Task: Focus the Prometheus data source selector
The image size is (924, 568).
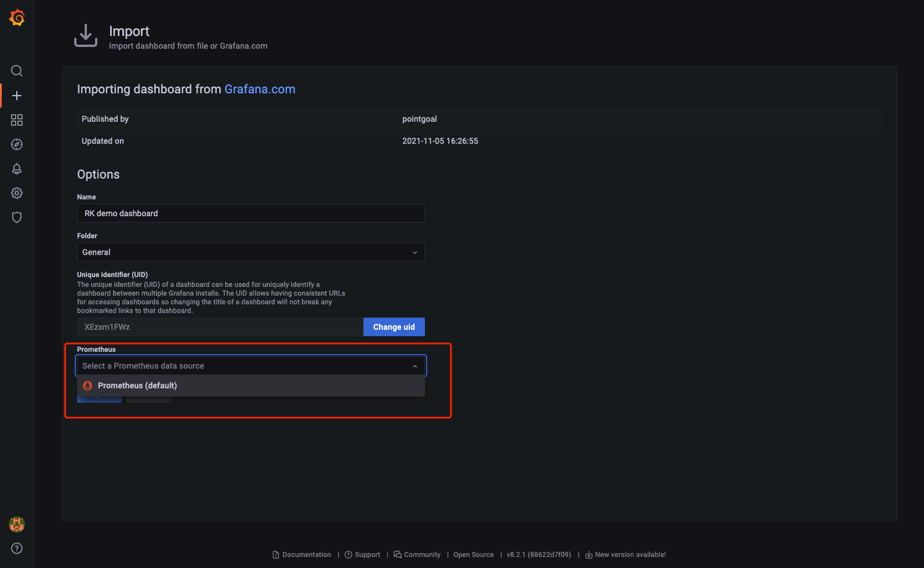Action: click(251, 366)
